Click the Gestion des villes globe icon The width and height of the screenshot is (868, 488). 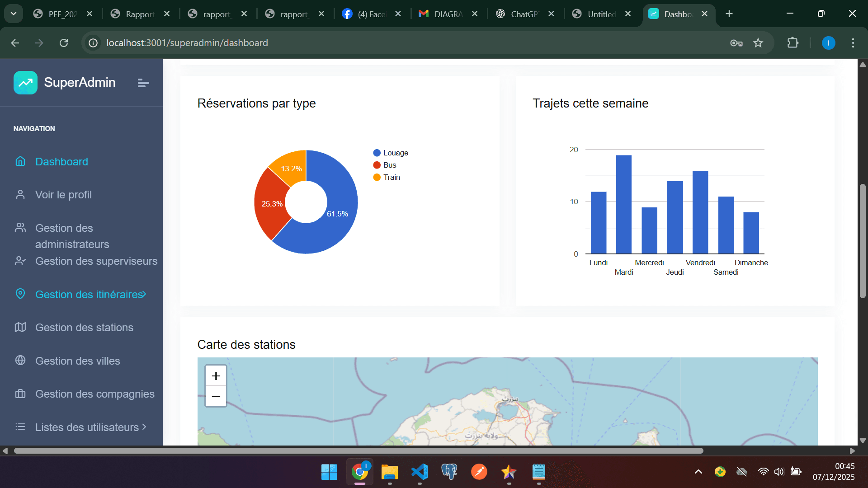click(x=20, y=361)
